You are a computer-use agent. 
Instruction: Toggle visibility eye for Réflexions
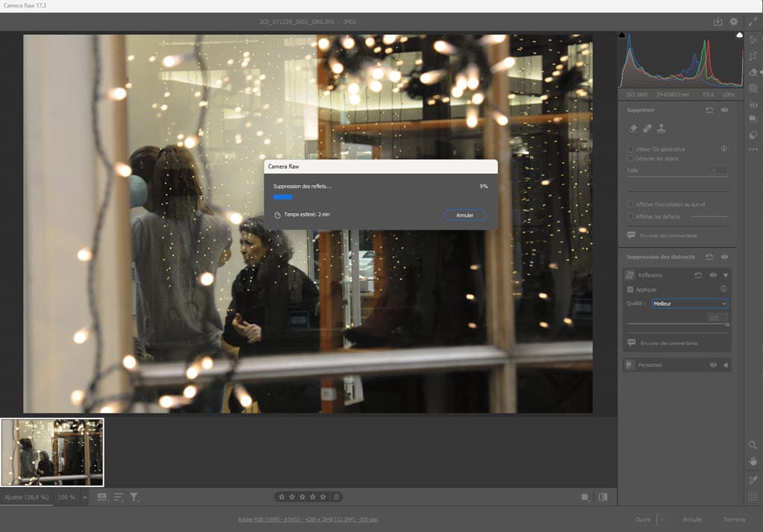pyautogui.click(x=713, y=275)
